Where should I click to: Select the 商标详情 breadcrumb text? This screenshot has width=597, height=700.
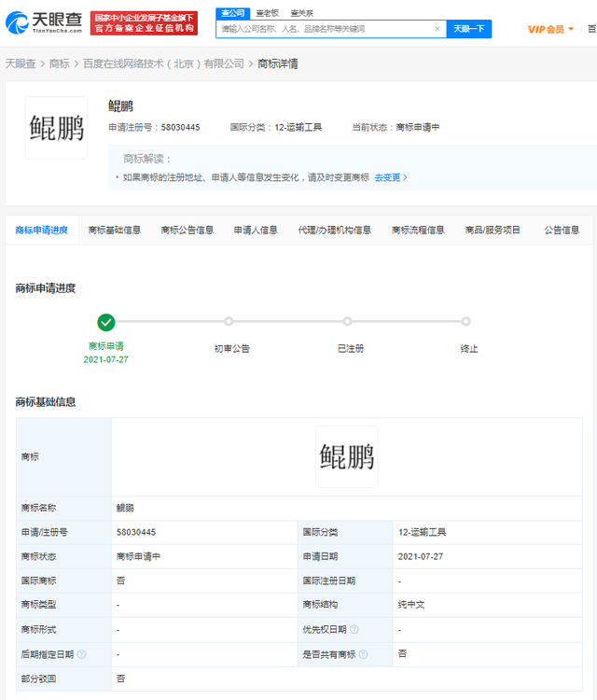point(278,63)
